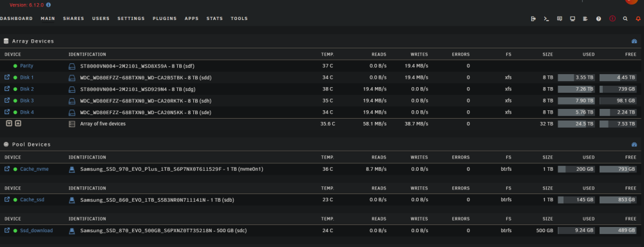Click the drive icon beside WDC WD-CA2B5TBK

[x=72, y=77]
